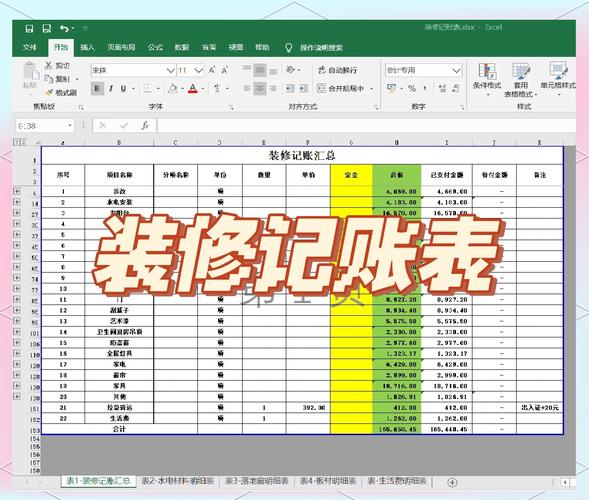Open sheet tab 表2-水电材料明细表
This screenshot has height=500, width=589.
coord(177,481)
